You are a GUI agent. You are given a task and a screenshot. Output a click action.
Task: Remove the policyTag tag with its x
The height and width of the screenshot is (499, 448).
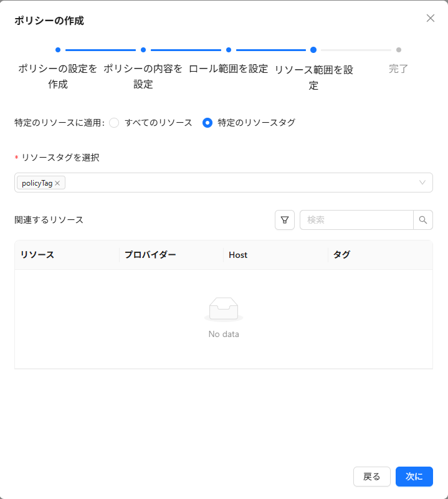click(x=57, y=183)
